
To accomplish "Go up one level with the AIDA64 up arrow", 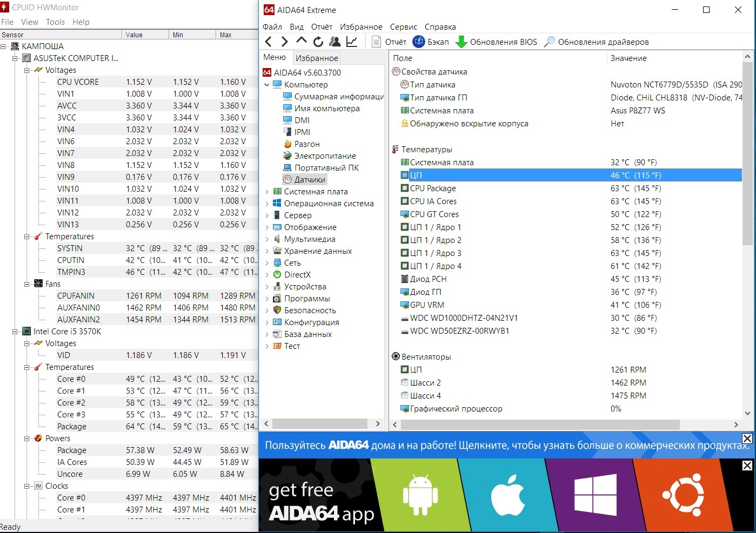I will click(302, 41).
